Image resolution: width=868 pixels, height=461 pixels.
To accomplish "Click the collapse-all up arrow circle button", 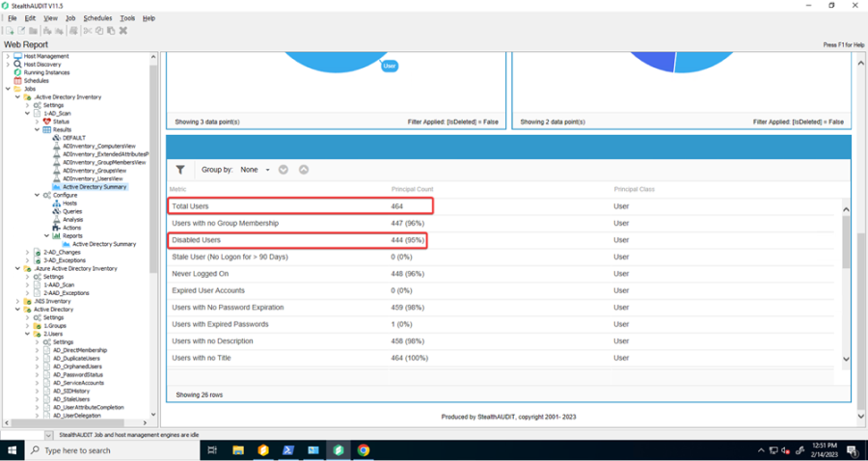I will click(304, 170).
